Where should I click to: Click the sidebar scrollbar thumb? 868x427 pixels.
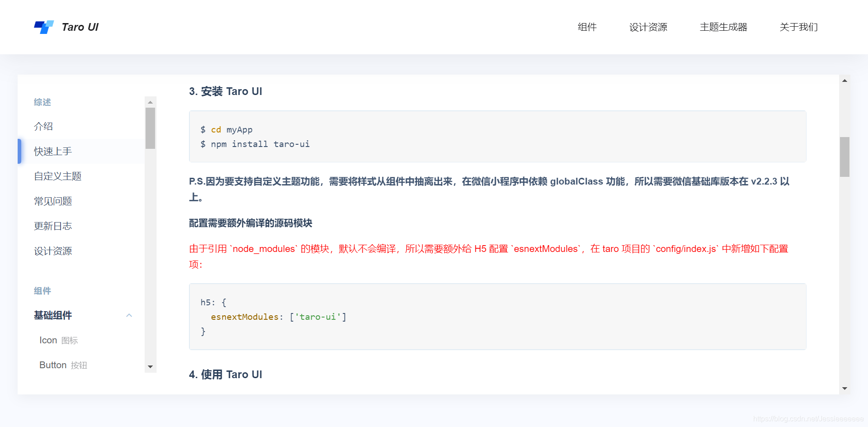pyautogui.click(x=151, y=128)
